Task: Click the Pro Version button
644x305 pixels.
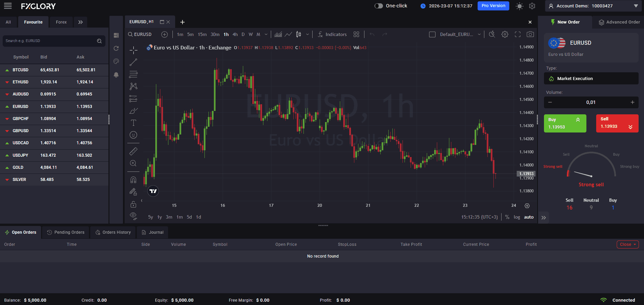Action: [x=493, y=6]
